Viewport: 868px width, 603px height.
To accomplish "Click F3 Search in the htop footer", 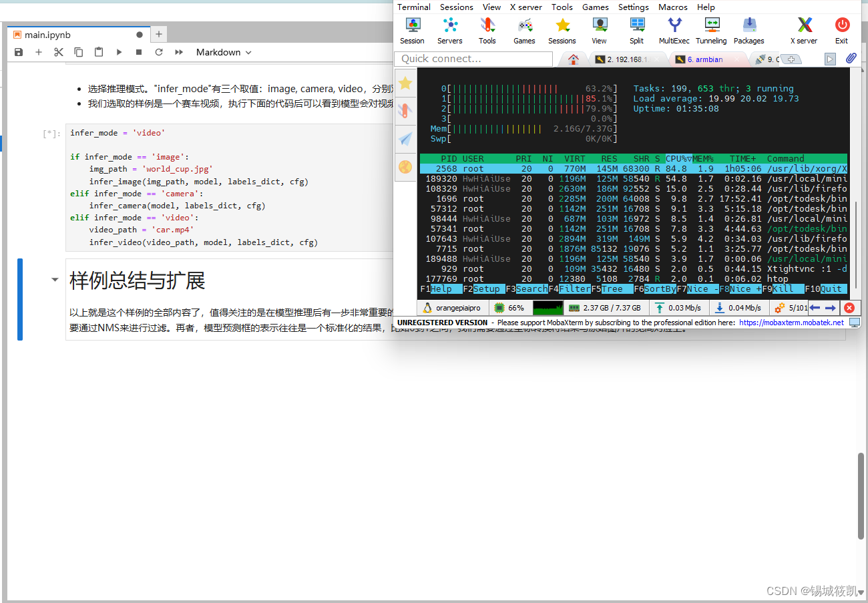I will [x=526, y=289].
